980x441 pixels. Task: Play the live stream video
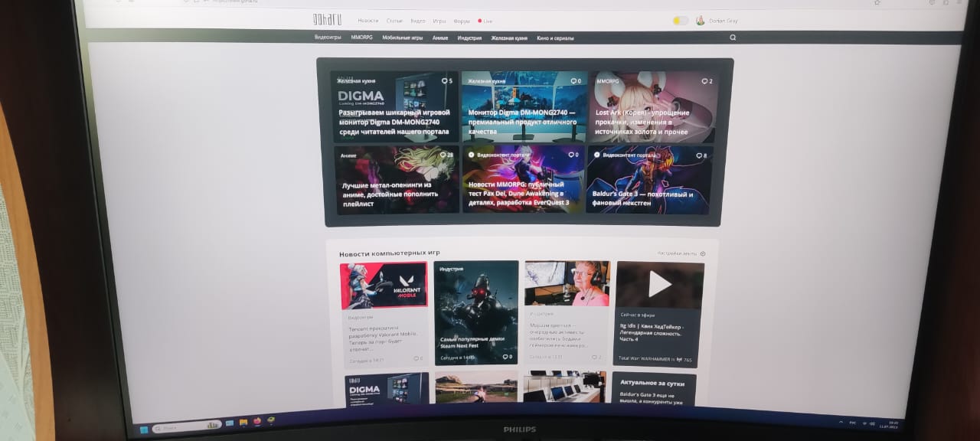point(659,285)
